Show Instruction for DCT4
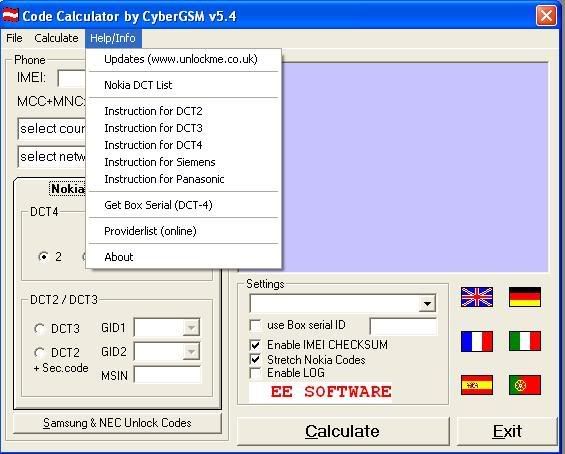This screenshot has height=454, width=565. tap(183, 145)
